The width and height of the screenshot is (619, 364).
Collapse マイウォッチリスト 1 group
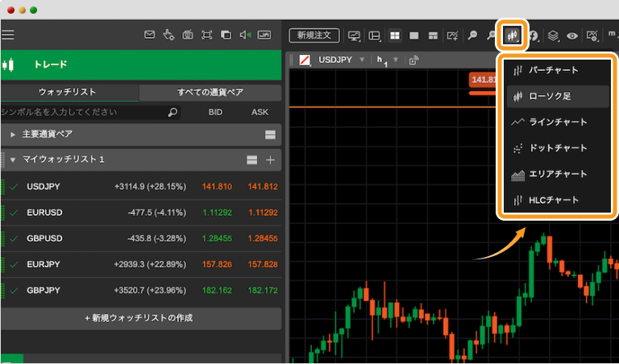(x=13, y=160)
